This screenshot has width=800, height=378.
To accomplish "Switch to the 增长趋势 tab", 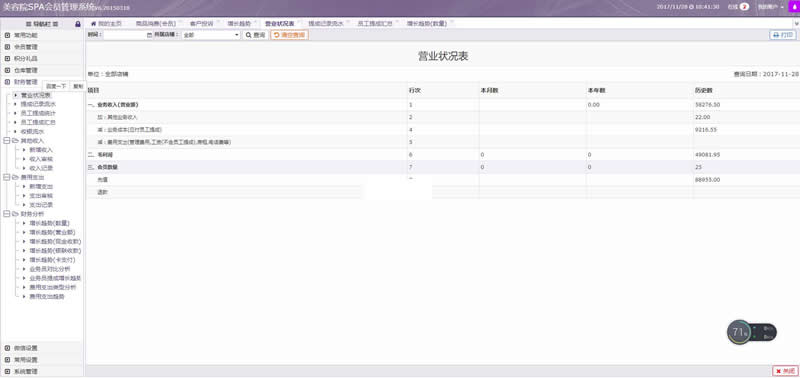I will (239, 24).
